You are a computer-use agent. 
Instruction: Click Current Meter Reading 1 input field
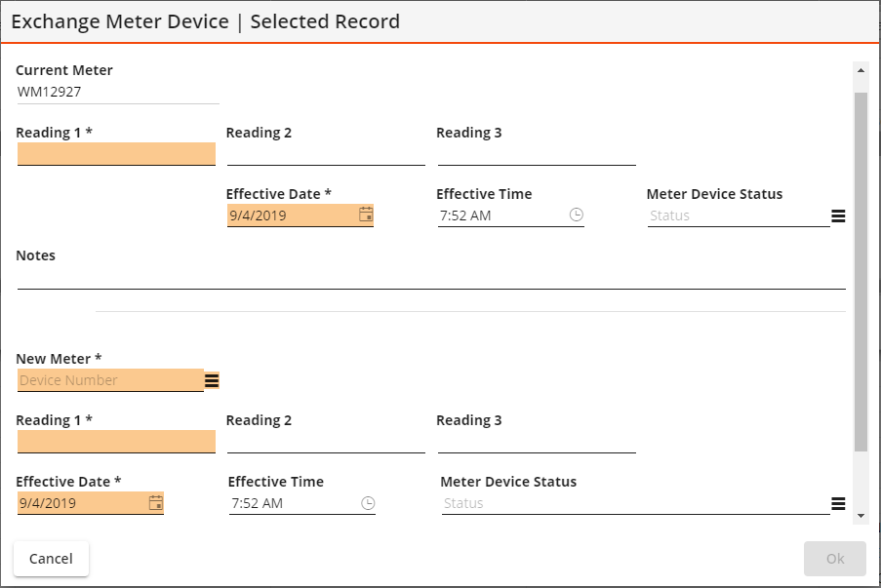[116, 154]
